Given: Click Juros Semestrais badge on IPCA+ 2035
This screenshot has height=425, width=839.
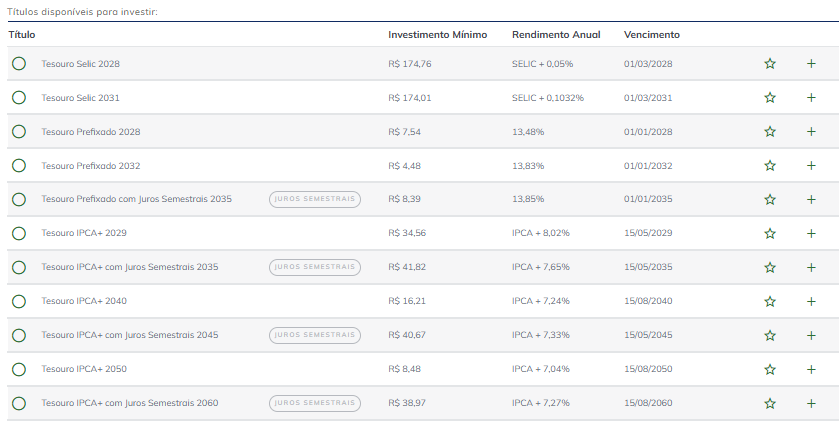Looking at the screenshot, I should click(x=315, y=267).
